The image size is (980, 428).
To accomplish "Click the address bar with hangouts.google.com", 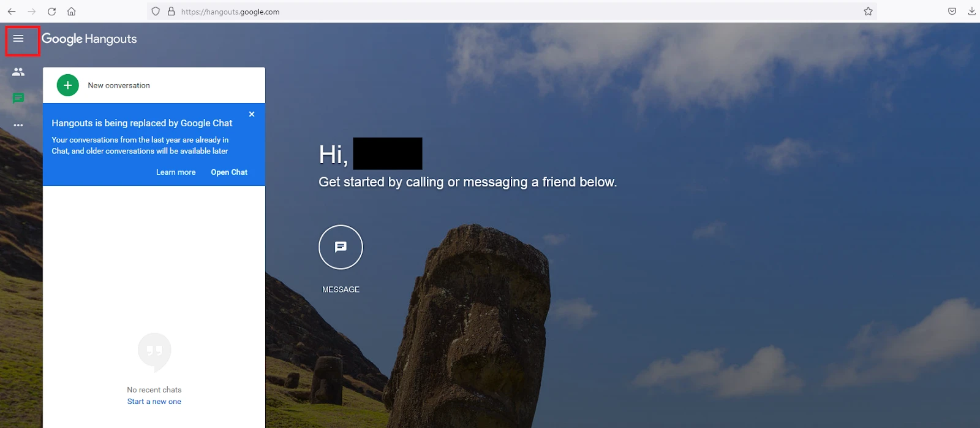I will coord(512,11).
